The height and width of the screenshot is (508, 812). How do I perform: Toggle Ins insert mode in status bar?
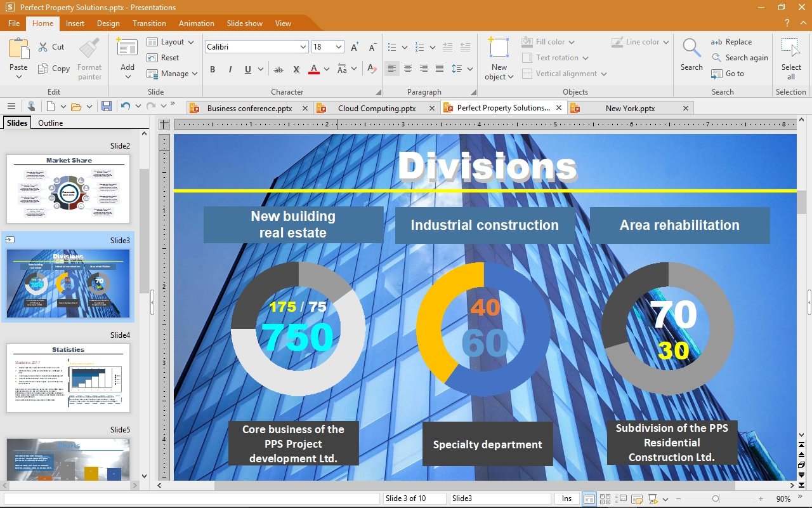566,499
